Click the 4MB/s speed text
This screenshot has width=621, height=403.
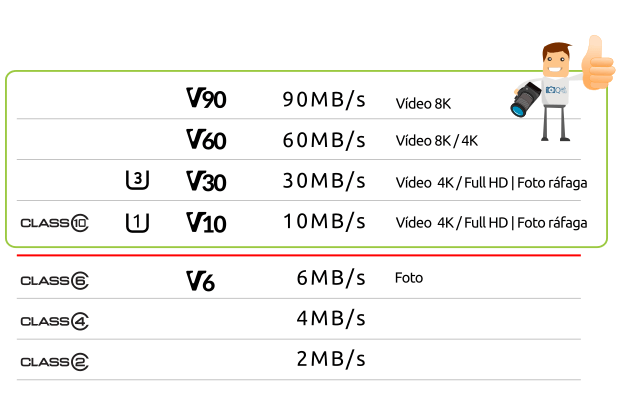(x=332, y=320)
